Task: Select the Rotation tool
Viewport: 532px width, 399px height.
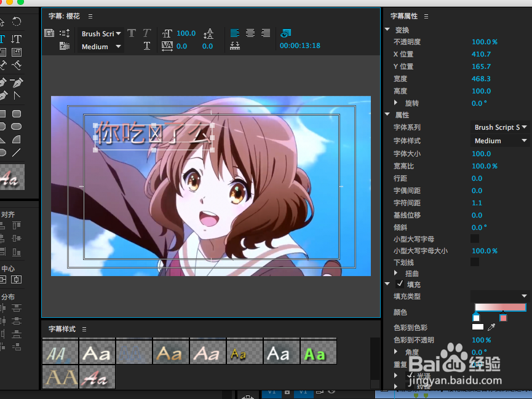Action: (x=16, y=22)
